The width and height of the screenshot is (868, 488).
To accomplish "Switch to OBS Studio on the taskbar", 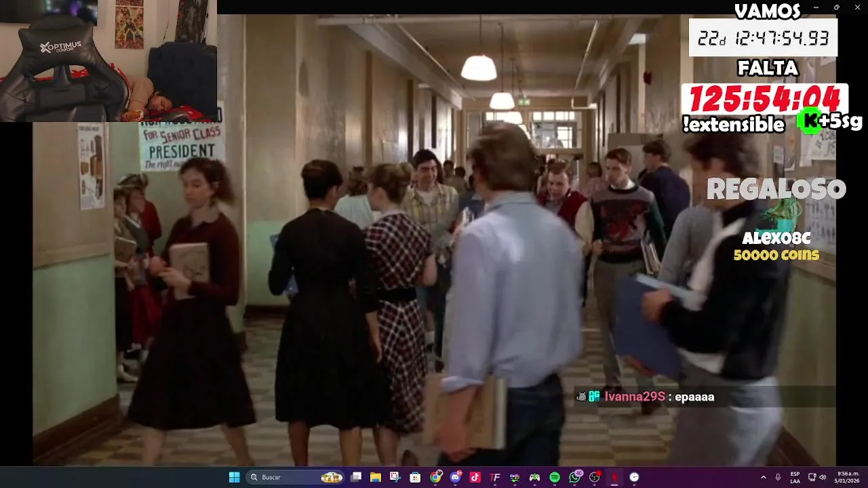I will (x=594, y=477).
